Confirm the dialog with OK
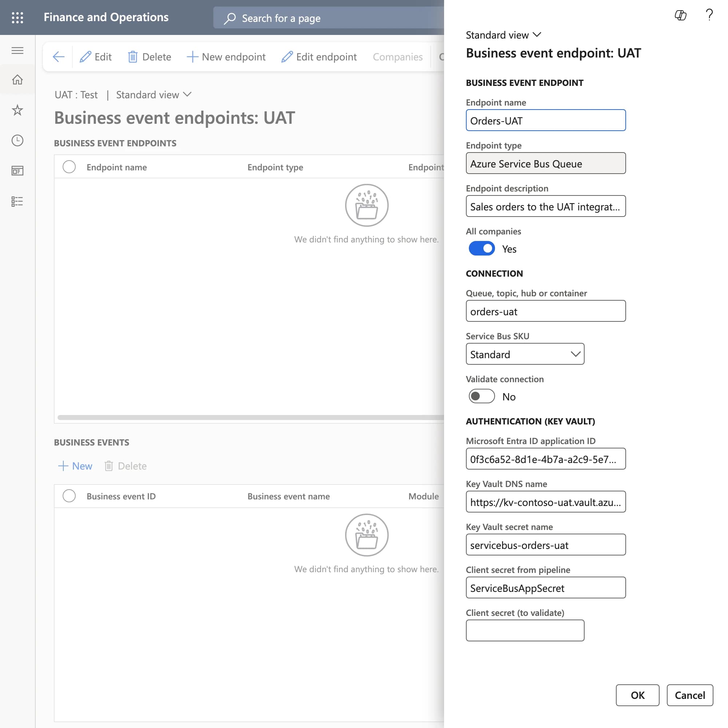The width and height of the screenshot is (728, 728). 638,695
